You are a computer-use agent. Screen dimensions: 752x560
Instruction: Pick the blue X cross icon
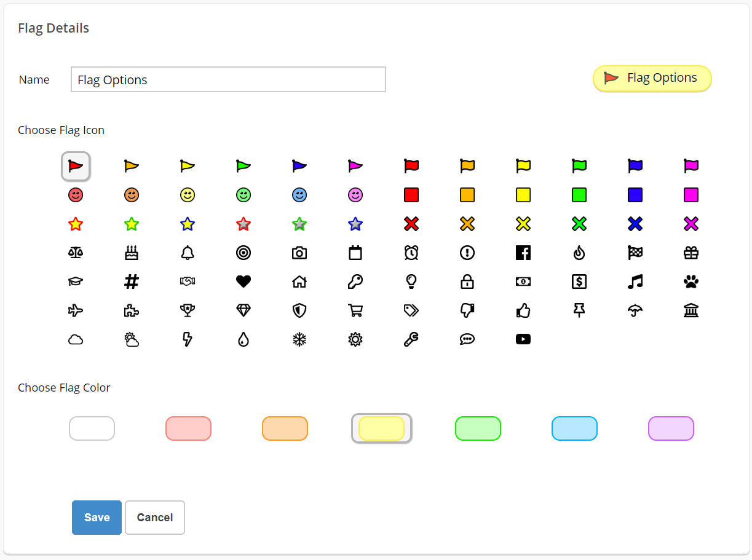(635, 224)
